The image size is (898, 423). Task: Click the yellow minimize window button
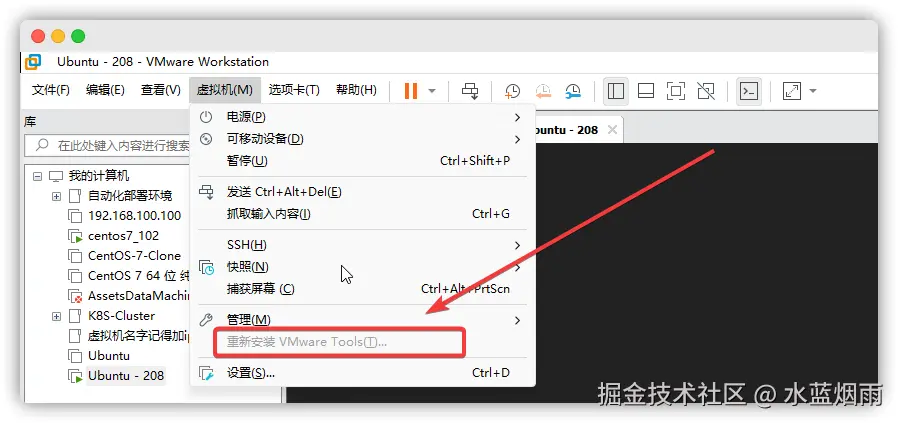click(x=58, y=37)
